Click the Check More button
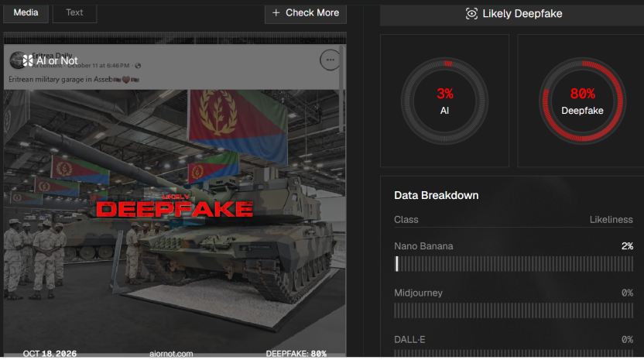The height and width of the screenshot is (360, 644). [306, 13]
